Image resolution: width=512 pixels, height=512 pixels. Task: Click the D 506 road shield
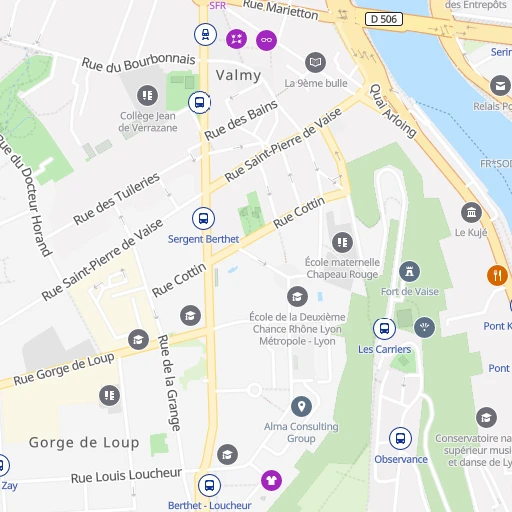[x=384, y=19]
